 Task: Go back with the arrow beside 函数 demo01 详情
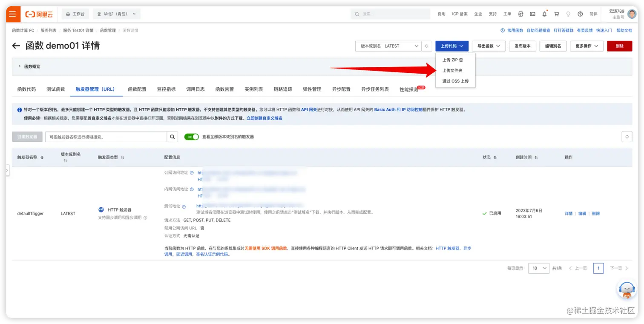click(16, 46)
